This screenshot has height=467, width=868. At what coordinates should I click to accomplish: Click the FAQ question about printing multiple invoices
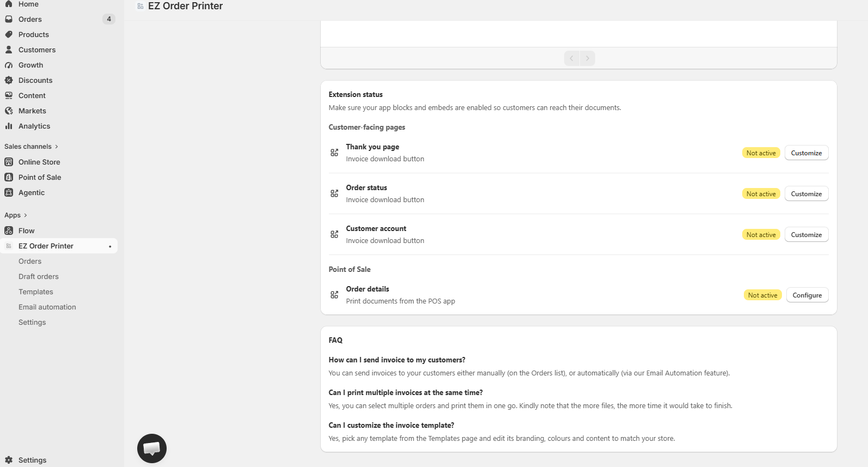point(406,392)
